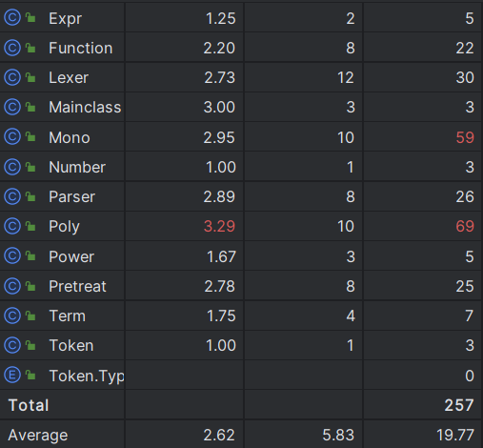483x448 pixels.
Task: Select the Term class entry
Action: 68,316
